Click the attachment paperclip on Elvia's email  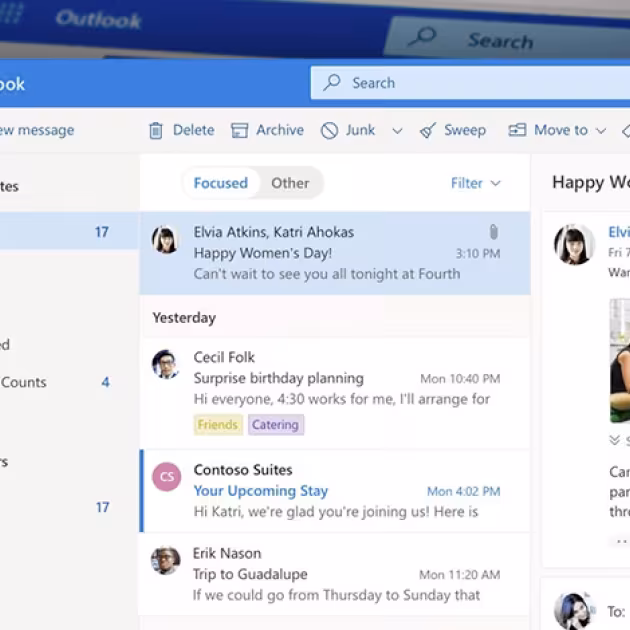point(493,233)
